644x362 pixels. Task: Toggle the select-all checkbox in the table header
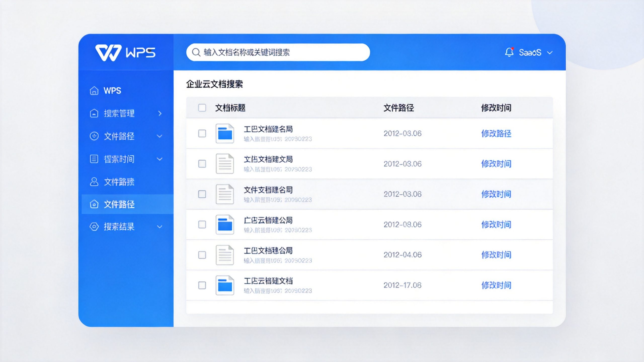(202, 108)
